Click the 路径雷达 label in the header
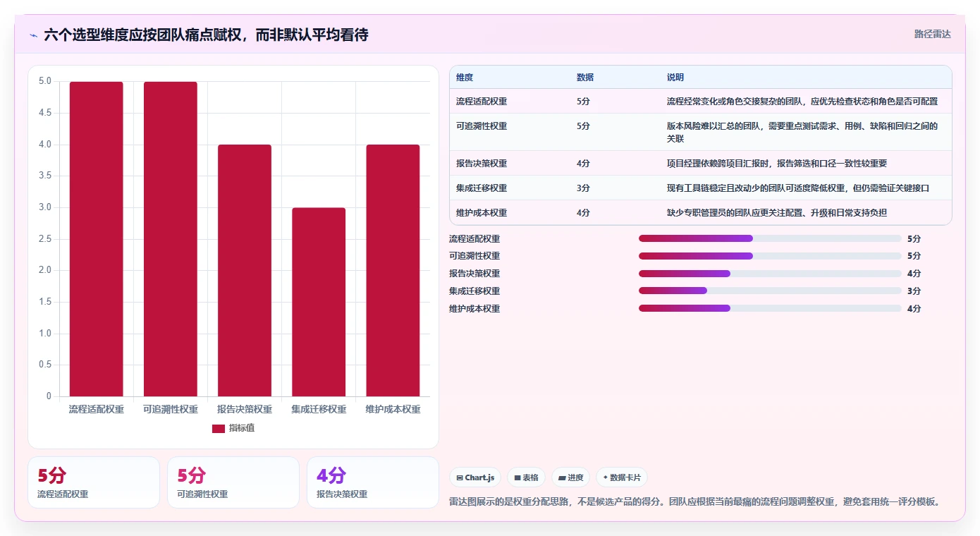980x536 pixels. click(932, 34)
